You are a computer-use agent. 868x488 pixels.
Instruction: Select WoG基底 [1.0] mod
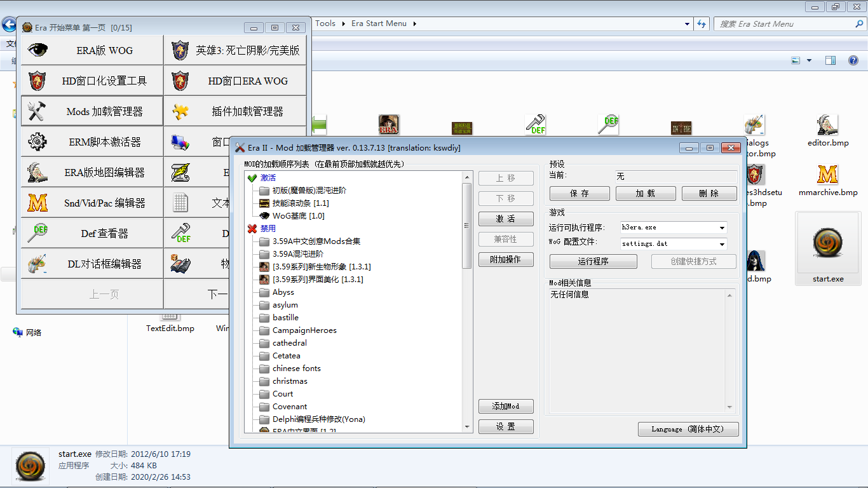click(299, 216)
